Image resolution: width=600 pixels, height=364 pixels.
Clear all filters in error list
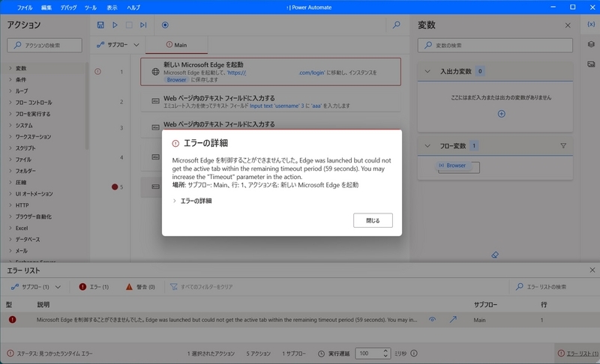pyautogui.click(x=201, y=287)
